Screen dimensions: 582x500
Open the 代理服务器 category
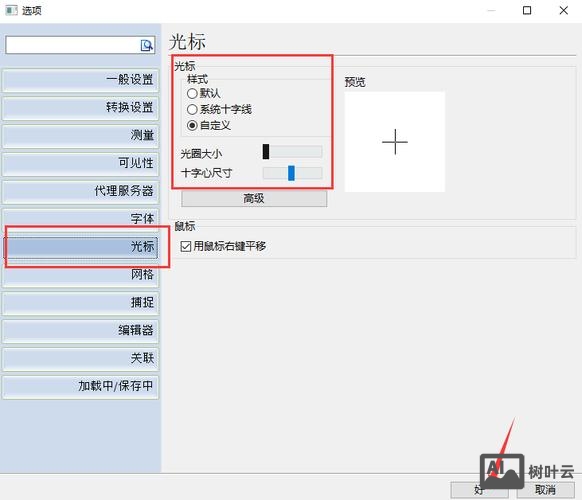coord(81,191)
